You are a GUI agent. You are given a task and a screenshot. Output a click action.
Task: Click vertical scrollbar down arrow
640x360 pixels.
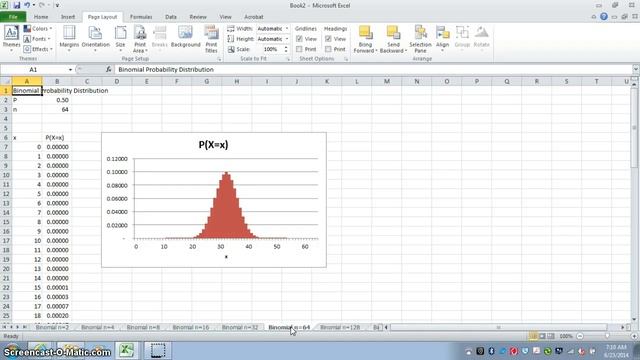click(634, 319)
